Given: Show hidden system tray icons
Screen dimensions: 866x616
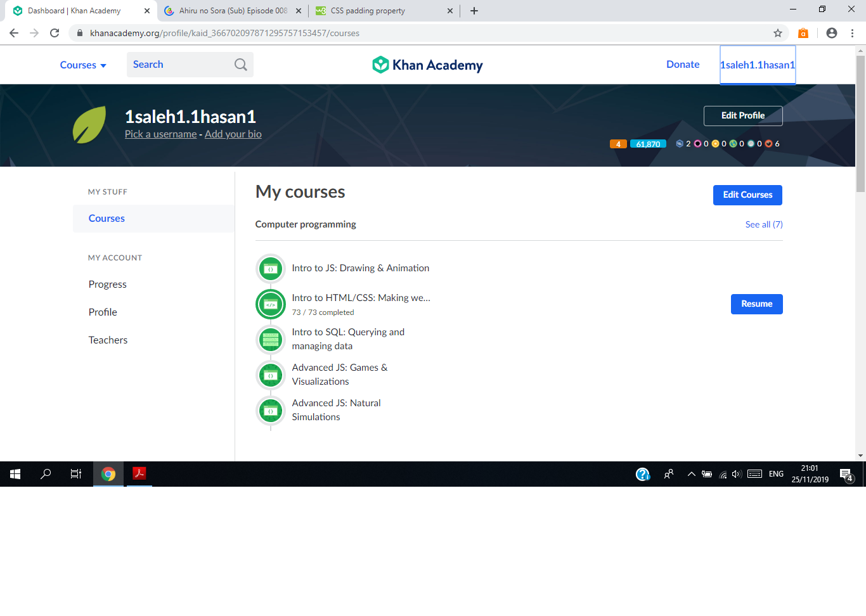Looking at the screenshot, I should (692, 474).
